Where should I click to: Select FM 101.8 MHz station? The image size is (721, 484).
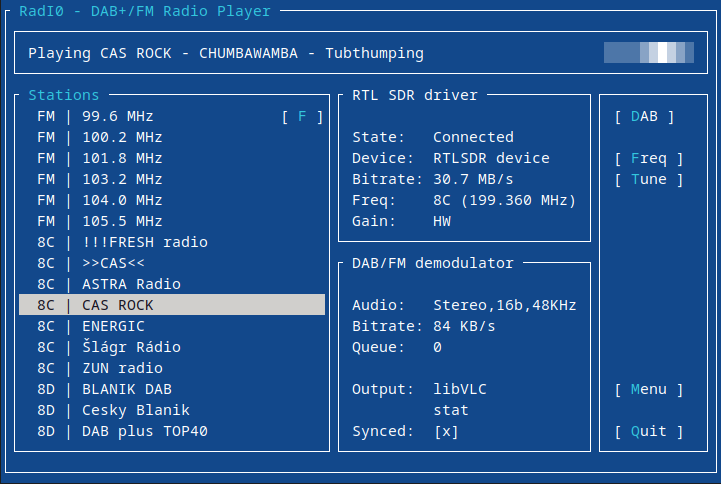(172, 159)
